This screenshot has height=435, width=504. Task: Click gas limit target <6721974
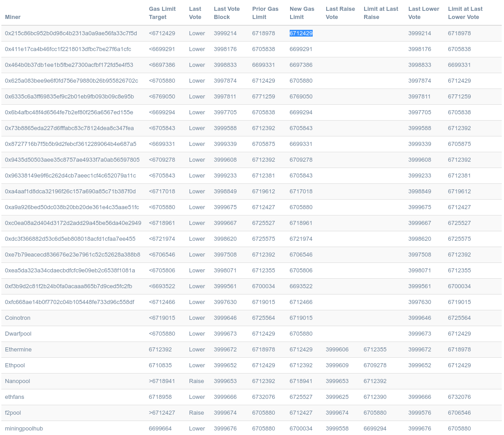click(x=162, y=239)
